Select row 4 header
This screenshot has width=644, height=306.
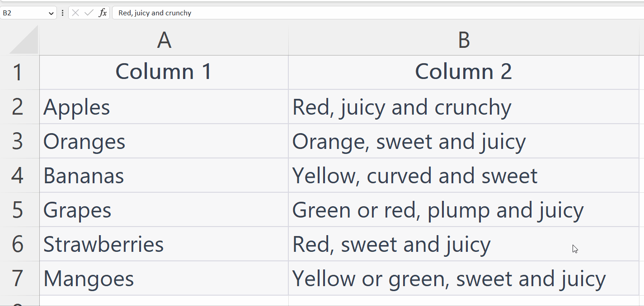(x=18, y=176)
